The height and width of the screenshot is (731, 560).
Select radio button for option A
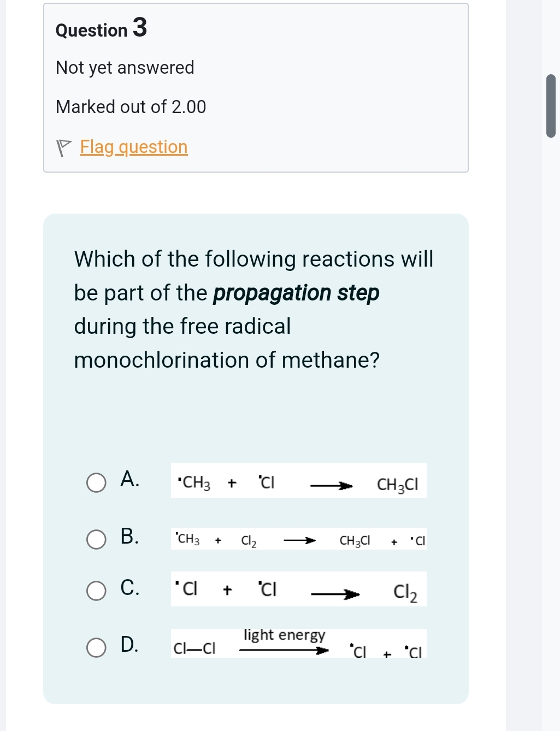coord(96,482)
